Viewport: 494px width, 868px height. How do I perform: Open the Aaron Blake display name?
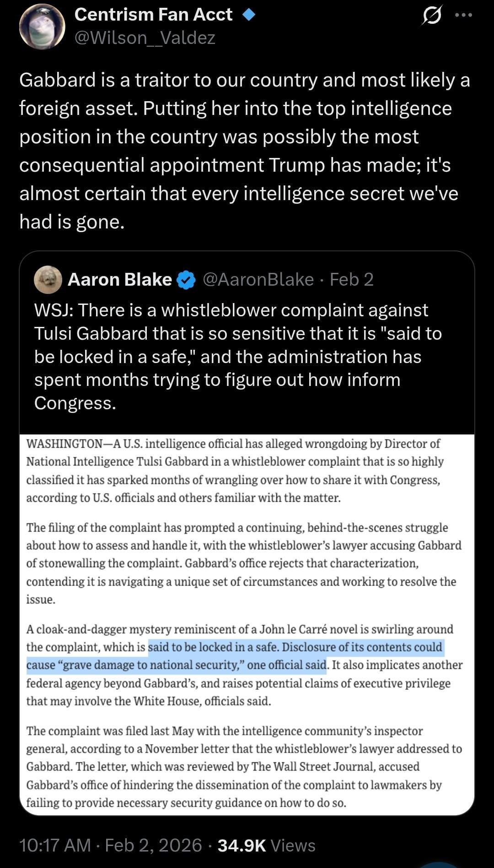(120, 279)
